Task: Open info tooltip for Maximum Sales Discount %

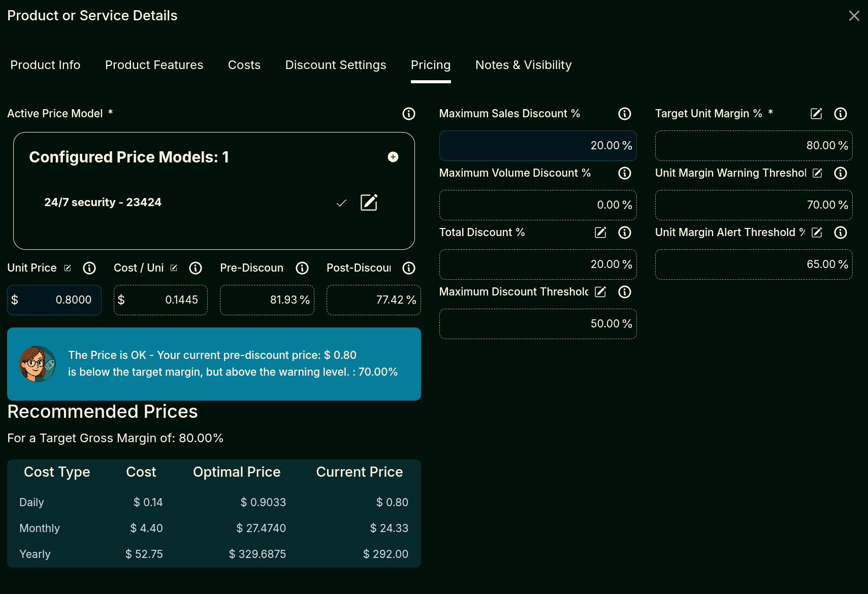Action: [x=624, y=114]
